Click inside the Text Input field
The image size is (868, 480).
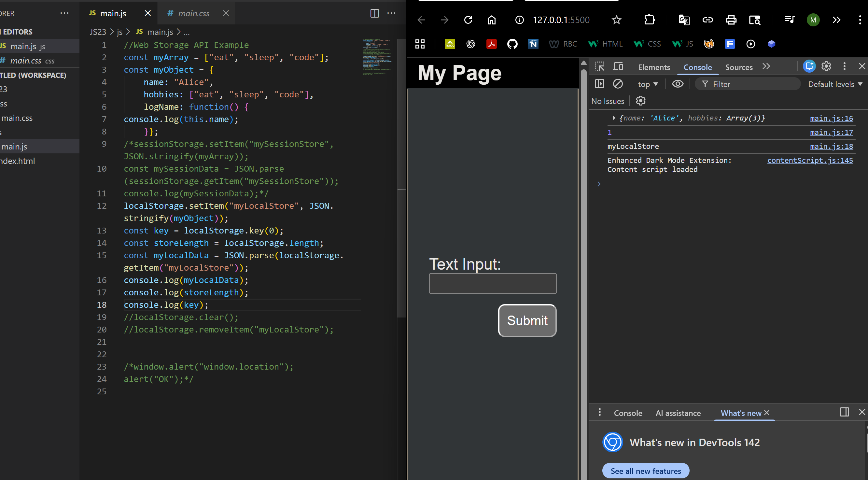click(x=492, y=284)
